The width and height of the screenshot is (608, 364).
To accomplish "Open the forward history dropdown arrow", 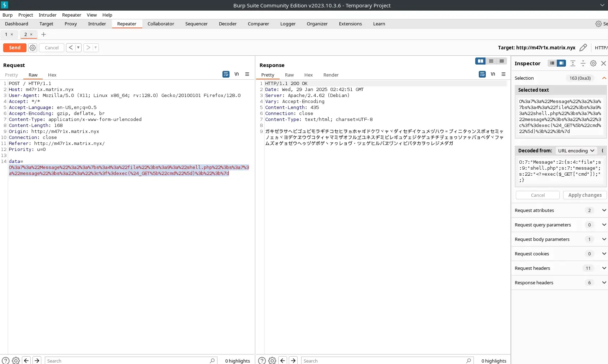I will click(x=96, y=48).
